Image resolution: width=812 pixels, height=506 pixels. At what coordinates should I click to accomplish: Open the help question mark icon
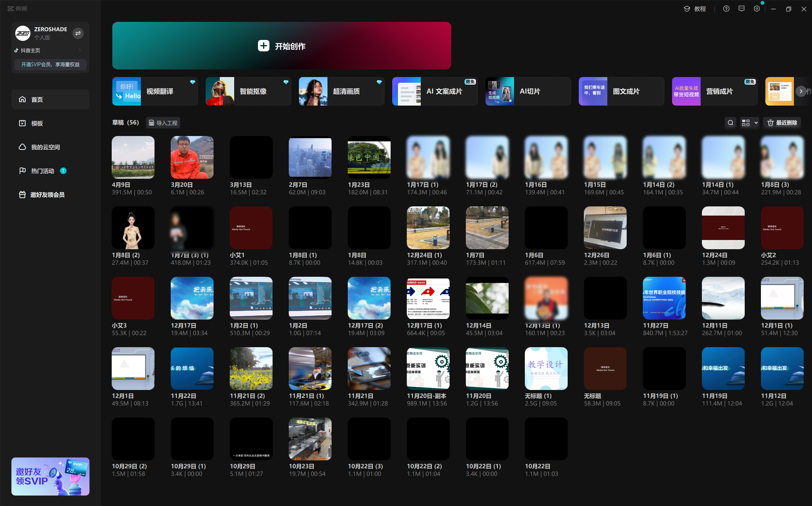(726, 9)
